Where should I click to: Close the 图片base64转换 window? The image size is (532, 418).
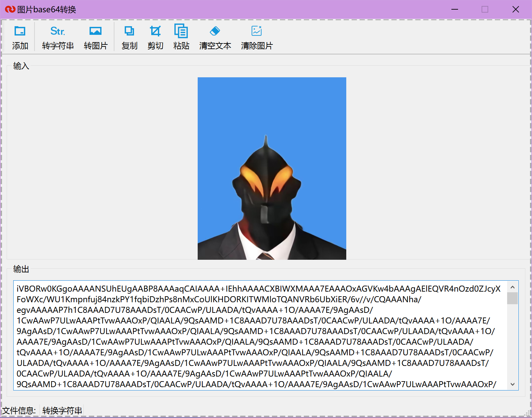click(515, 9)
